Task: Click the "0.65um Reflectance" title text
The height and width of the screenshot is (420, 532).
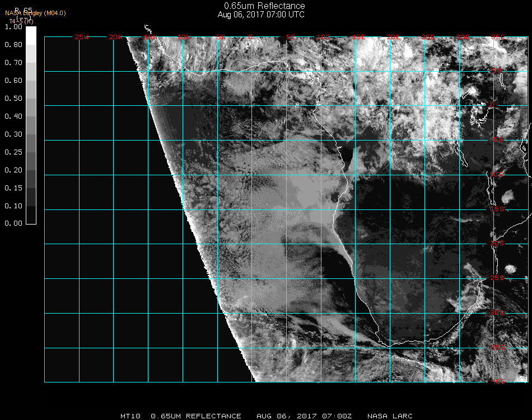Action: pos(264,6)
